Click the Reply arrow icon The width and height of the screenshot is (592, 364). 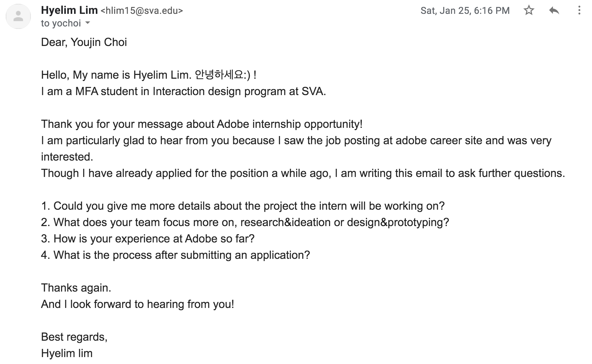554,11
